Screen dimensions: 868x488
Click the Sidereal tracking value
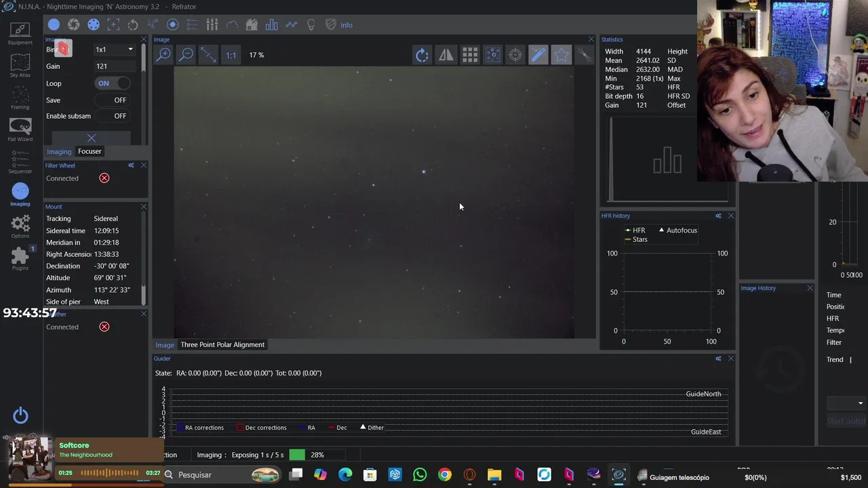point(106,219)
